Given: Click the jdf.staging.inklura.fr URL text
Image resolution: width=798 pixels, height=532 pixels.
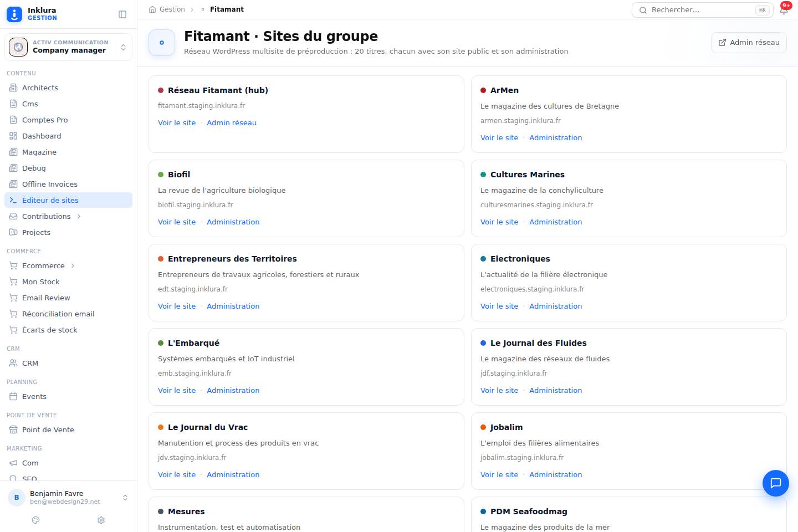Looking at the screenshot, I should [x=514, y=374].
